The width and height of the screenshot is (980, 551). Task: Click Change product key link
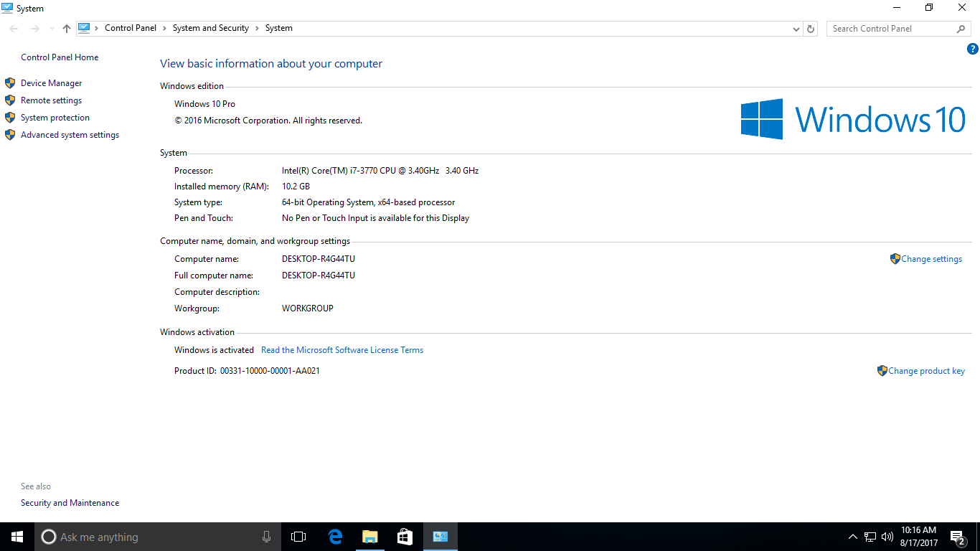tap(927, 371)
